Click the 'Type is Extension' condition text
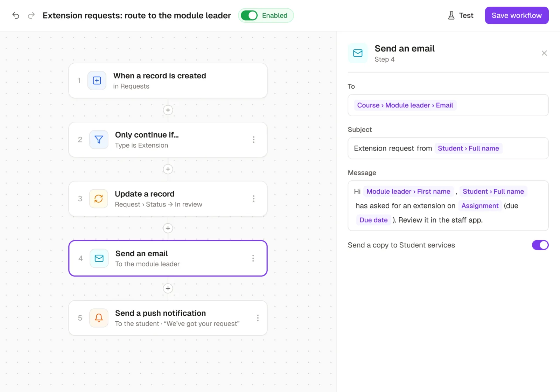The image size is (560, 392). click(x=141, y=145)
